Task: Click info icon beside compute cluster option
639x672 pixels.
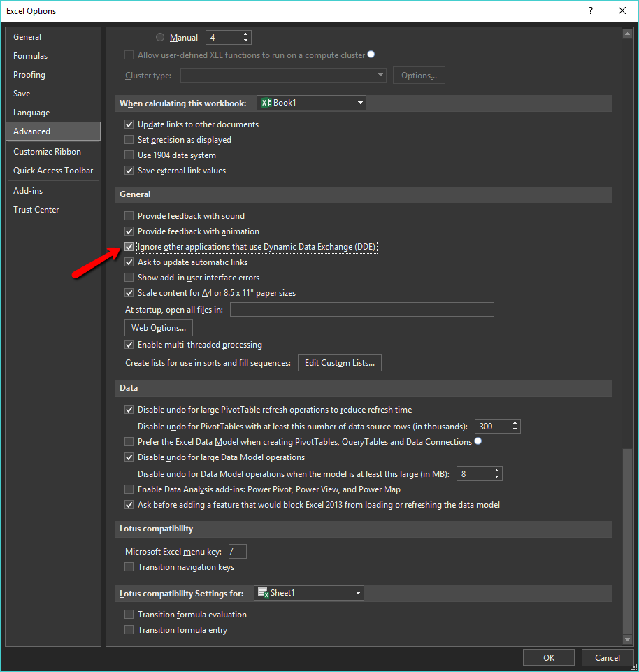Action: pyautogui.click(x=371, y=55)
